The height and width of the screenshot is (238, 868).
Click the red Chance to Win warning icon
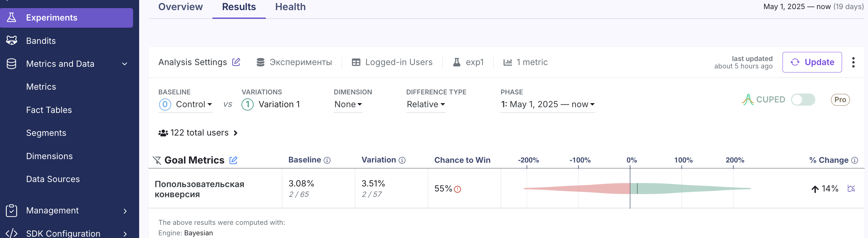[458, 189]
